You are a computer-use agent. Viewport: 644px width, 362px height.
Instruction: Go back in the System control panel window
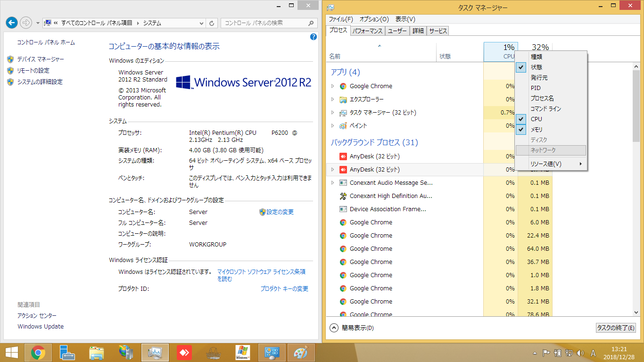(x=12, y=22)
